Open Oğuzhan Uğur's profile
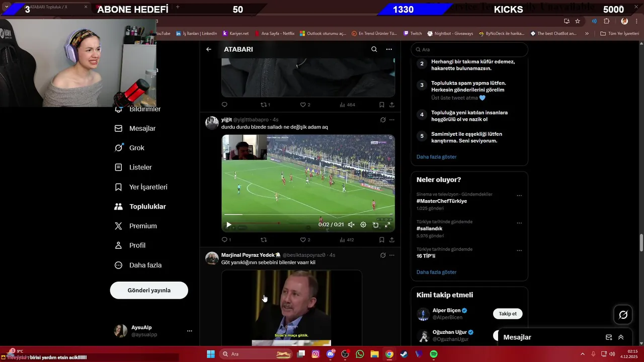The image size is (644, 362). pos(449,332)
